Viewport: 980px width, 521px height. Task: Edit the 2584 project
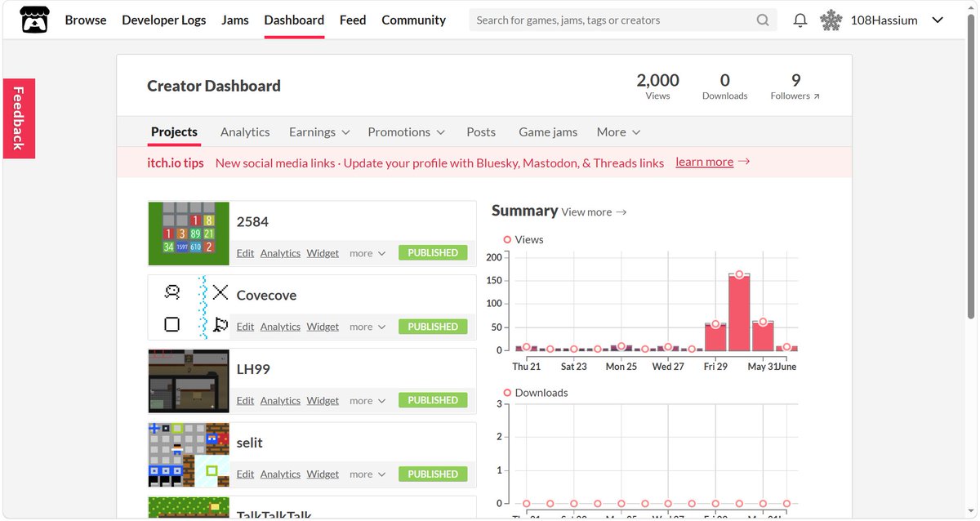(x=245, y=253)
